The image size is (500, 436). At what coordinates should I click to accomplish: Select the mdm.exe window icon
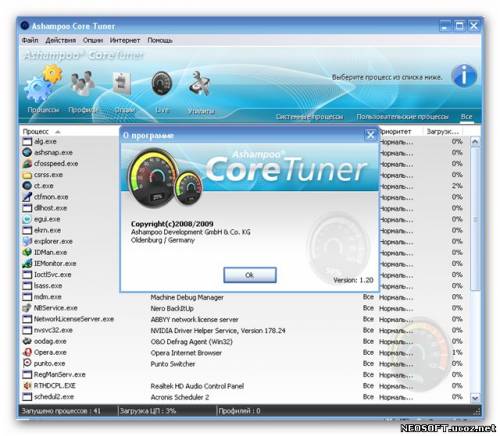27,297
